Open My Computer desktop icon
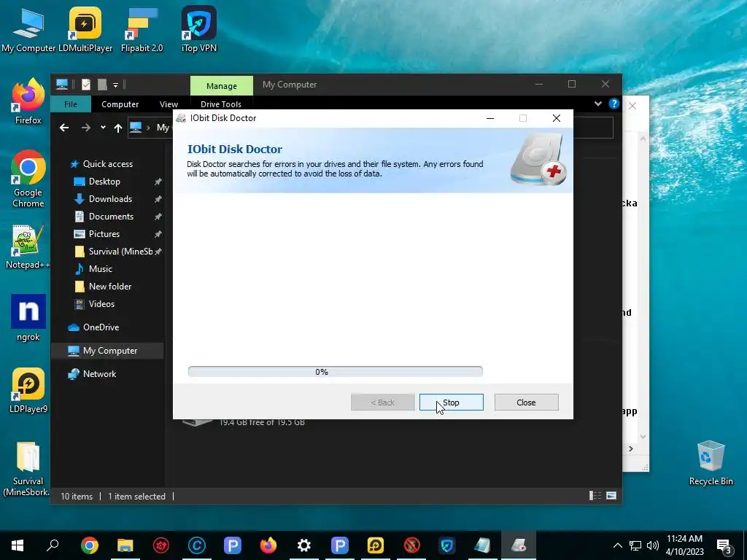Screen dimensions: 747x560 pyautogui.click(x=28, y=29)
